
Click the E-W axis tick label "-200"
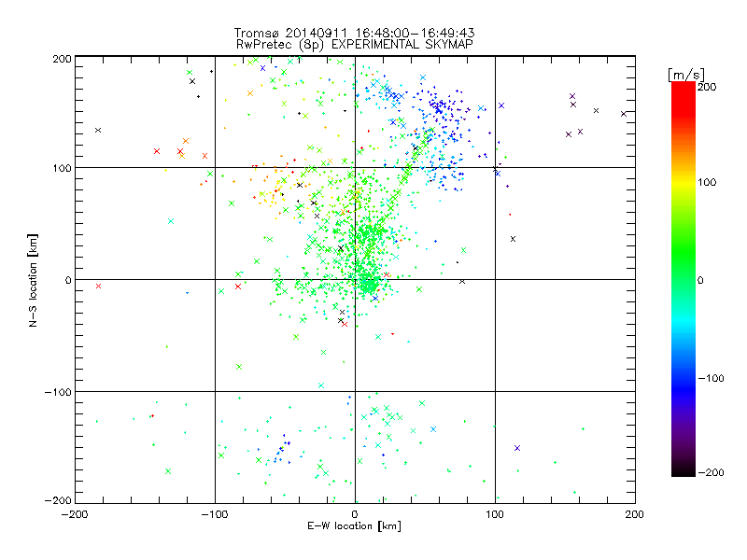click(x=75, y=514)
